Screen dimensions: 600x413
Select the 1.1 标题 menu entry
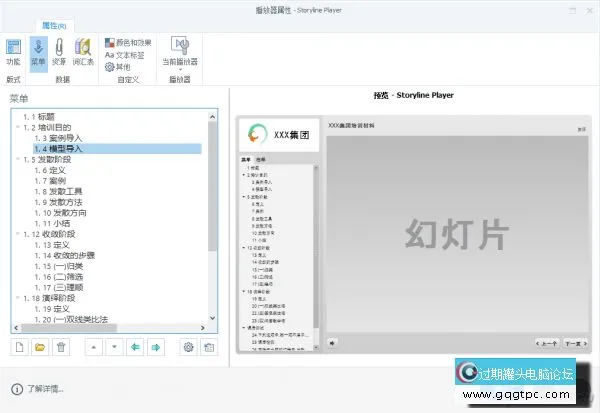coord(39,117)
